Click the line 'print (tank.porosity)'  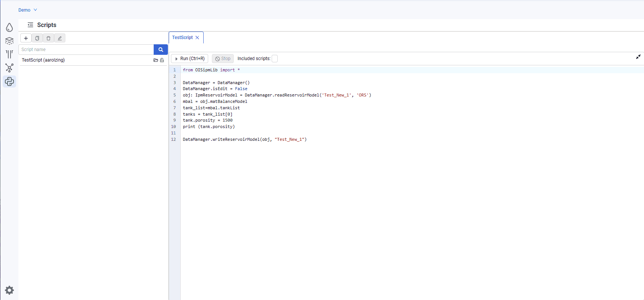coord(209,127)
